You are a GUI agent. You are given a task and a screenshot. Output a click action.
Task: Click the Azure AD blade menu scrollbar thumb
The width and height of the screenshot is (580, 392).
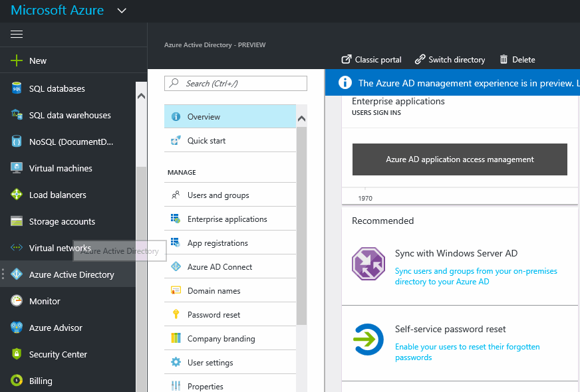(302, 226)
